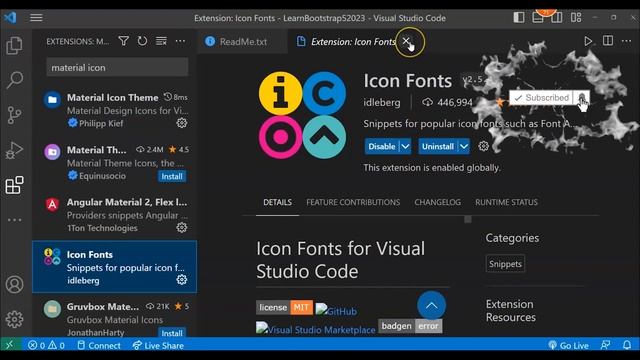Select Material Theme Icons extension entry

tap(115, 162)
